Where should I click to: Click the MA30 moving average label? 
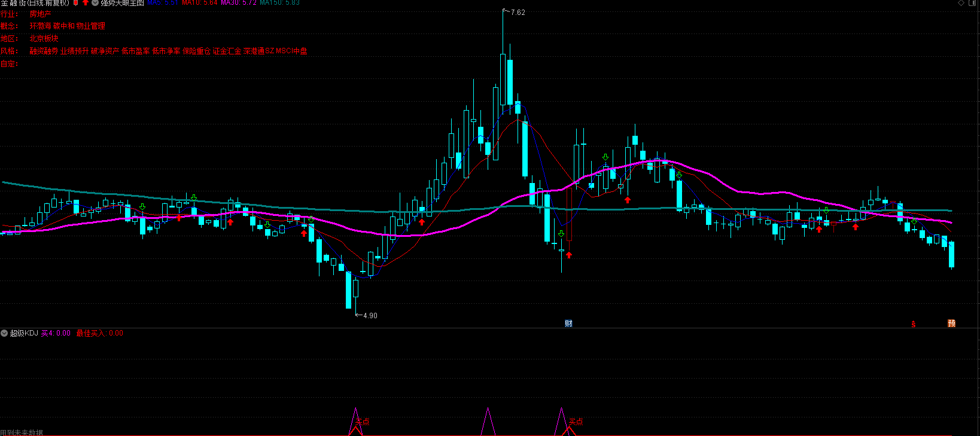coord(239,3)
